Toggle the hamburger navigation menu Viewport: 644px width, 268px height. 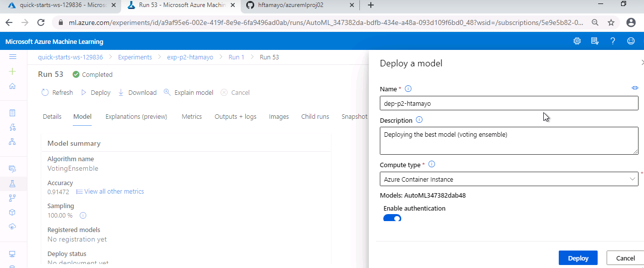(12, 57)
